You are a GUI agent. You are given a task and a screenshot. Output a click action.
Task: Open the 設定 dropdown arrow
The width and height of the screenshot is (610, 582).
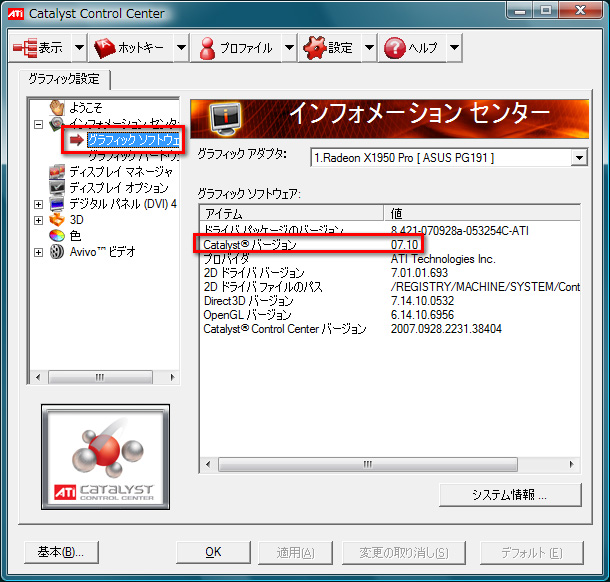[369, 48]
